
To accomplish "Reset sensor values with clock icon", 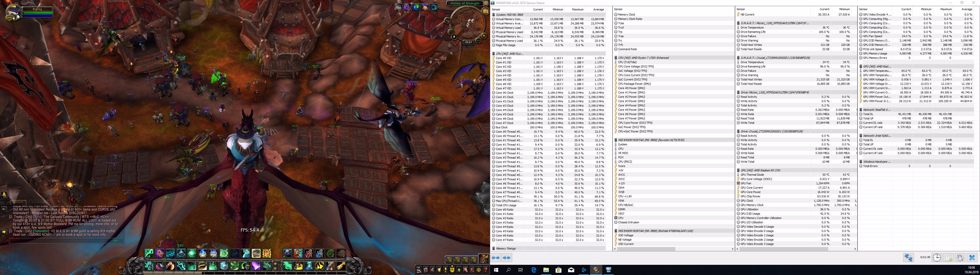I will pyautogui.click(x=937, y=257).
